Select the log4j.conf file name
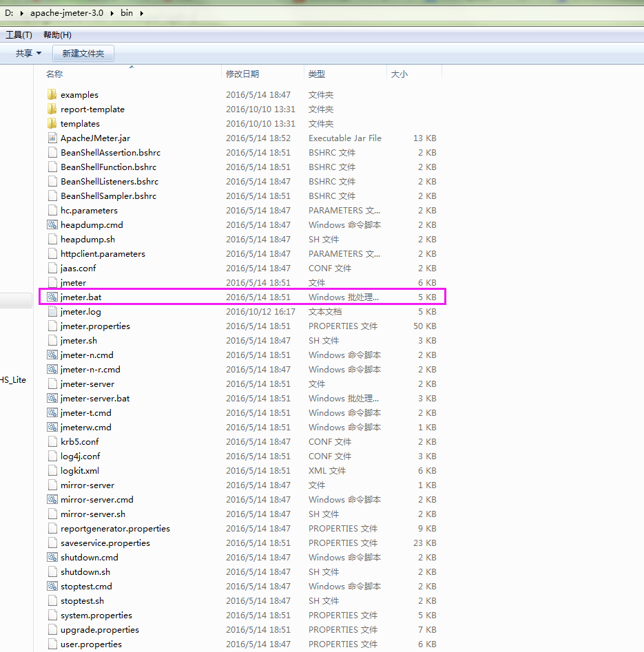The height and width of the screenshot is (652, 644). [x=81, y=456]
